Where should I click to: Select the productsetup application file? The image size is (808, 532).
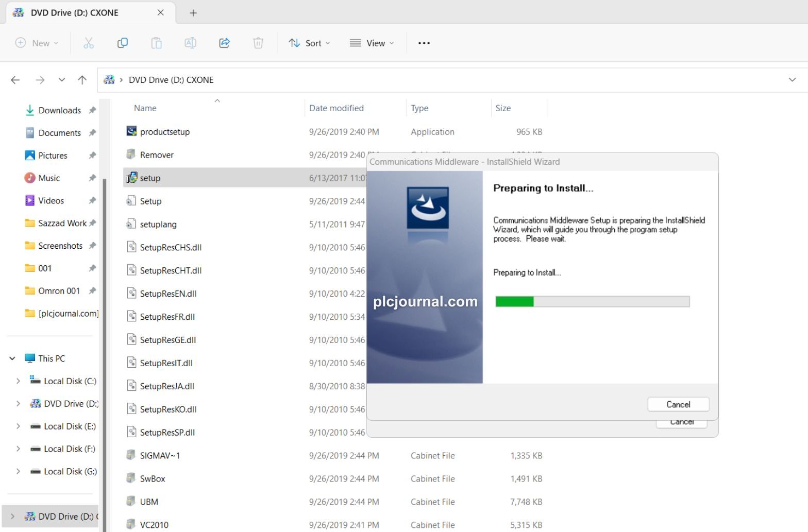165,132
